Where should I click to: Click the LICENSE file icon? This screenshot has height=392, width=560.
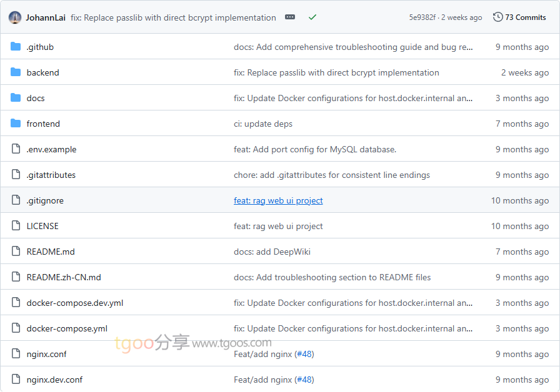coord(16,226)
